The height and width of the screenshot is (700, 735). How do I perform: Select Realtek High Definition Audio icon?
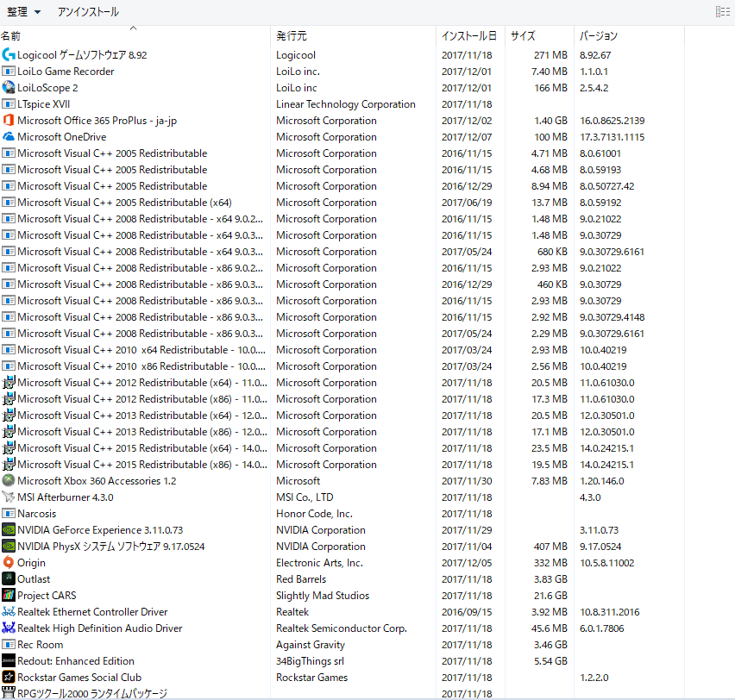pos(9,628)
